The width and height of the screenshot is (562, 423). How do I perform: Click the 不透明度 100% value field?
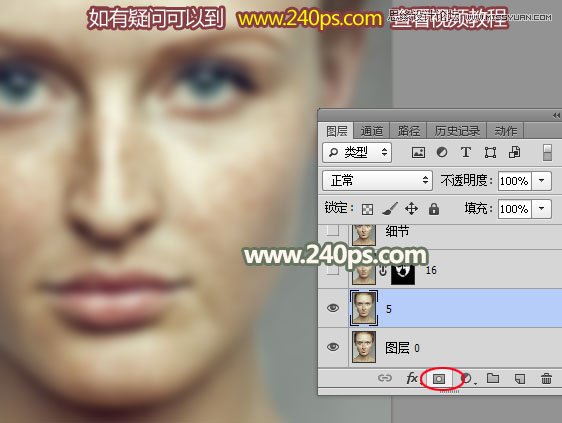tap(514, 181)
